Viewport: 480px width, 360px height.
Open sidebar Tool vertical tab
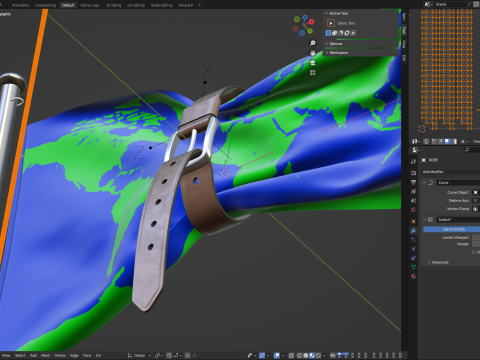point(404,30)
